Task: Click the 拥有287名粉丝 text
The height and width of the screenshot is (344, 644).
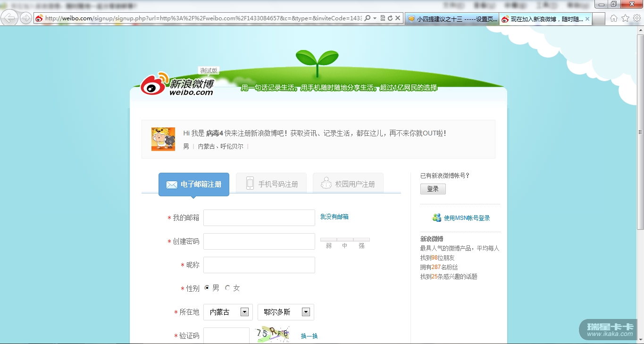Action: (x=439, y=267)
